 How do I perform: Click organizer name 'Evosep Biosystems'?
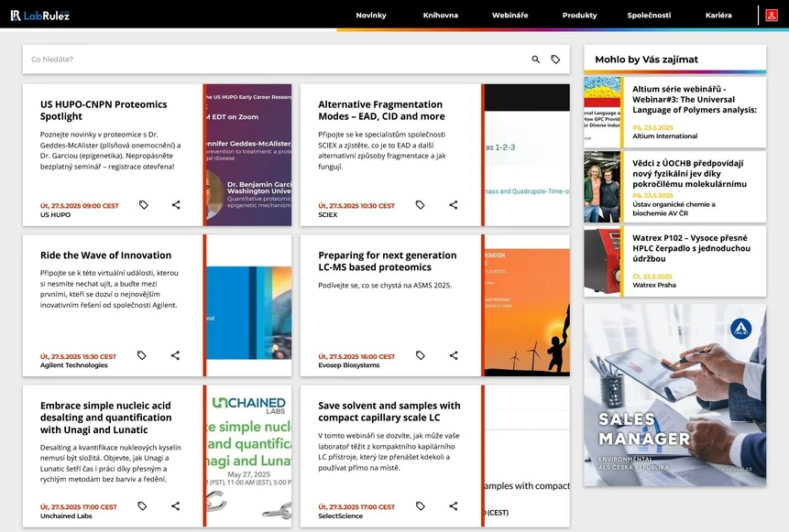tap(349, 365)
